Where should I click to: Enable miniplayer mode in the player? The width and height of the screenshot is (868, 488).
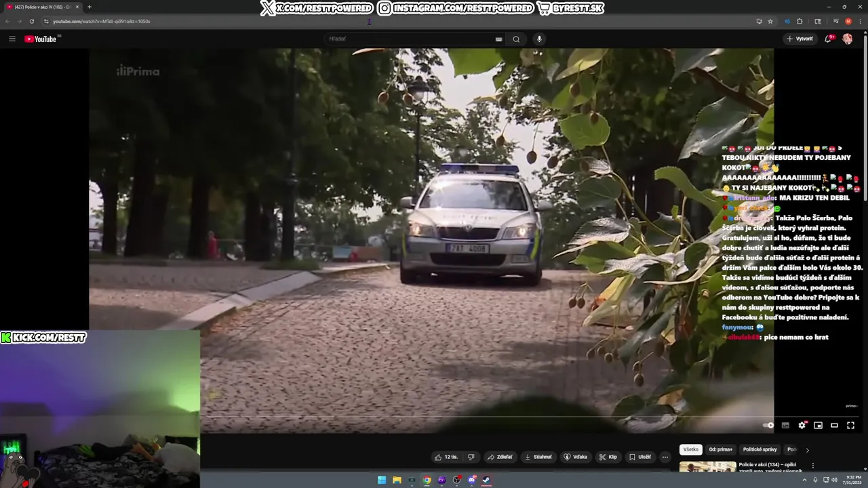point(818,425)
